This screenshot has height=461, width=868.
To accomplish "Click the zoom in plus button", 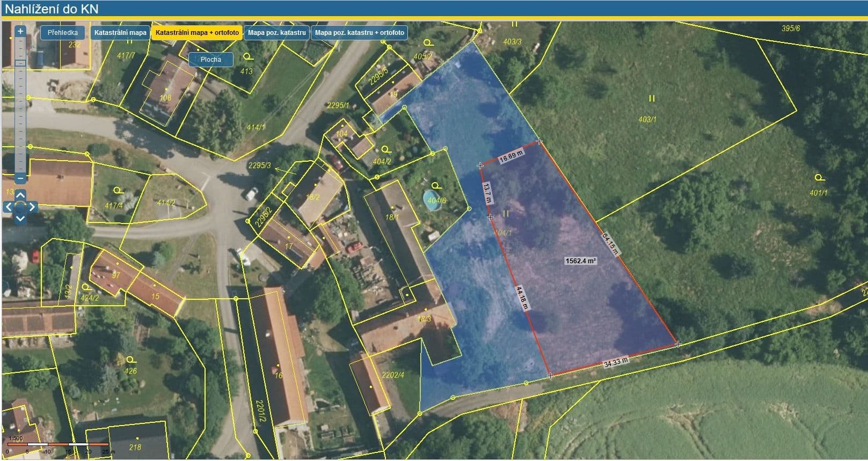I will 20,32.
